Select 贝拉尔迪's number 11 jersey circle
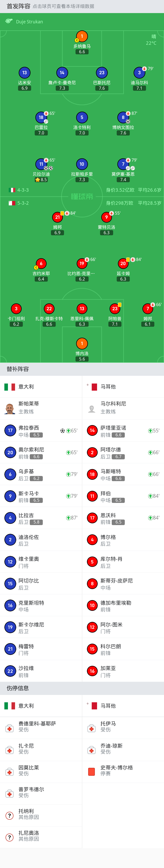The image size is (164, 868). tap(41, 164)
